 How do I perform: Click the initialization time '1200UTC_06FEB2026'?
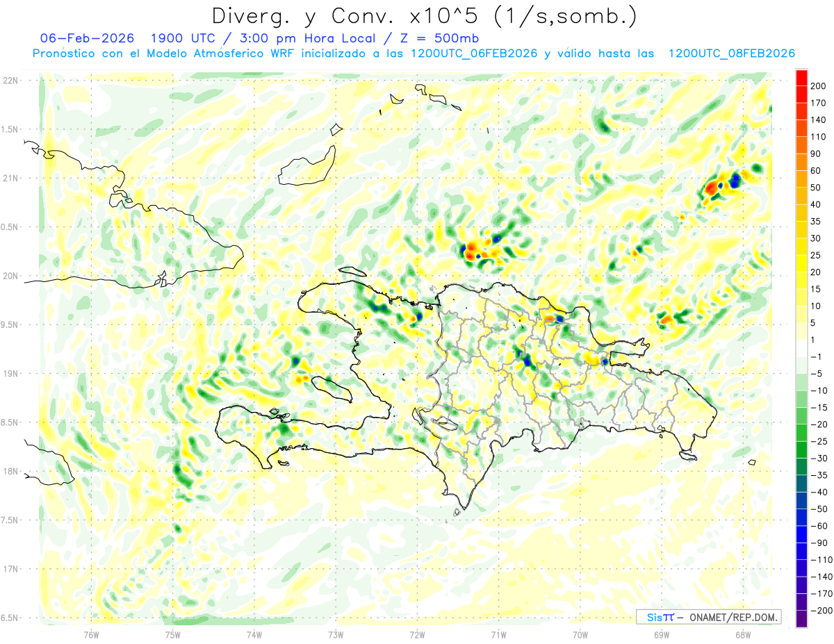click(x=473, y=53)
